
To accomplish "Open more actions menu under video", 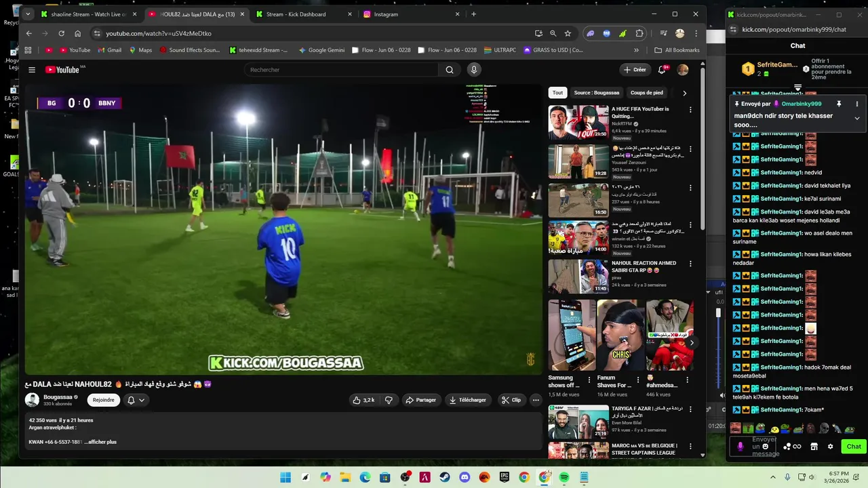I will click(536, 400).
